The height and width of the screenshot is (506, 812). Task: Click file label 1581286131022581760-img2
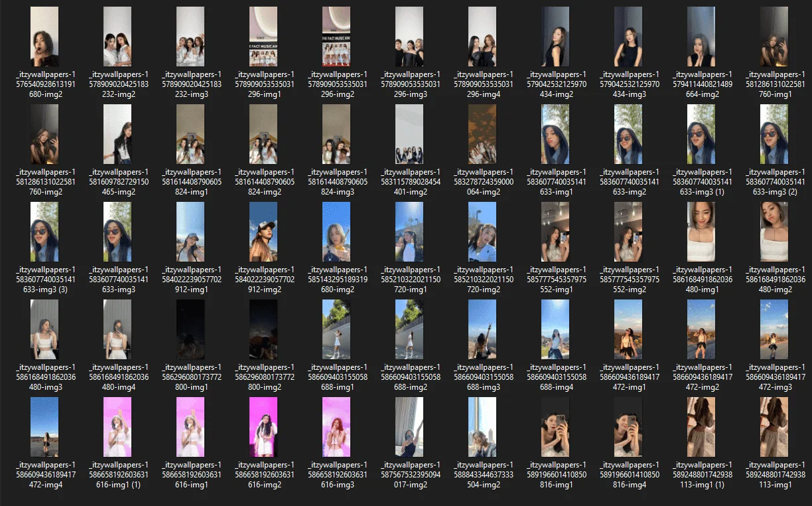[x=44, y=183]
